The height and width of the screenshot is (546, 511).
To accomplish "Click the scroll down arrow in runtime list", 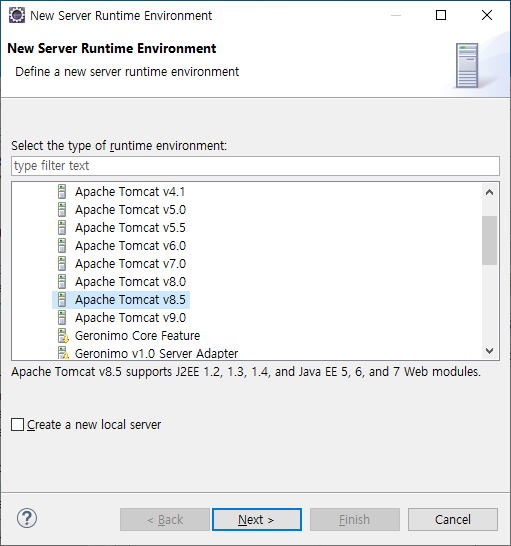I will tap(489, 351).
